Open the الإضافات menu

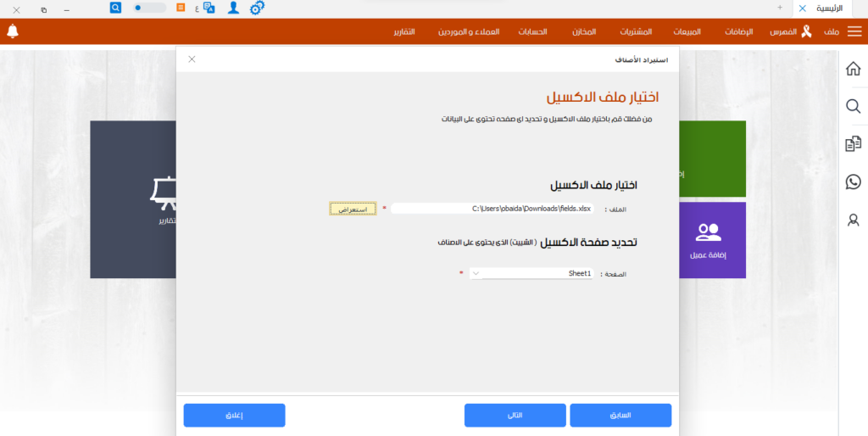[739, 31]
